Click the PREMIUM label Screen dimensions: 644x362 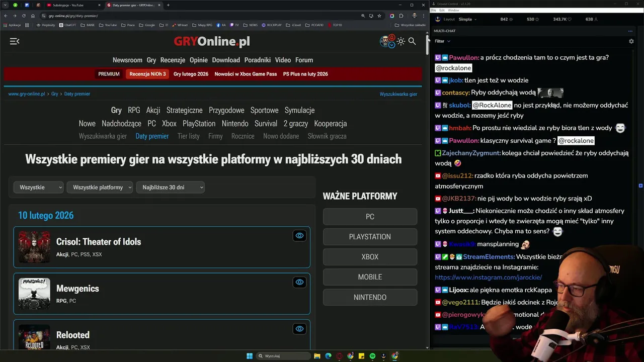109,74
